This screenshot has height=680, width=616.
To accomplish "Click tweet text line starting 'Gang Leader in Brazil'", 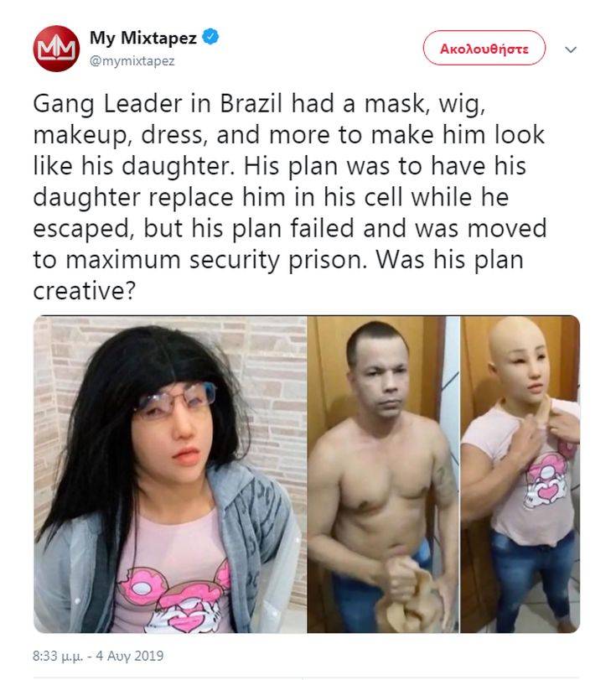I will (259, 104).
